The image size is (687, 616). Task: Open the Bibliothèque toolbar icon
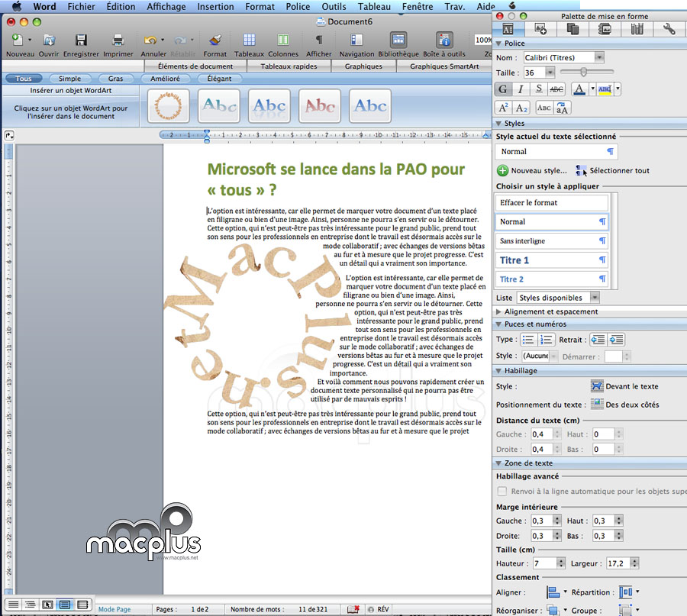(x=398, y=40)
